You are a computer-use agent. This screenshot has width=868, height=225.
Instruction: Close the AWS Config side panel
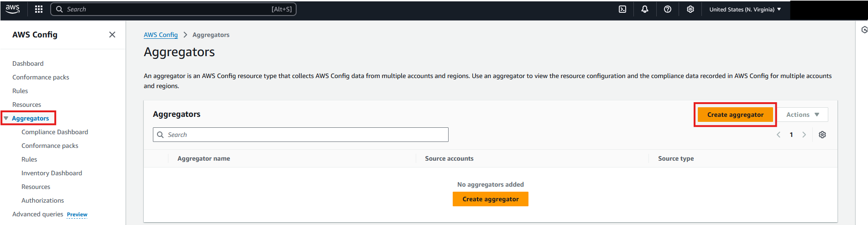(112, 35)
